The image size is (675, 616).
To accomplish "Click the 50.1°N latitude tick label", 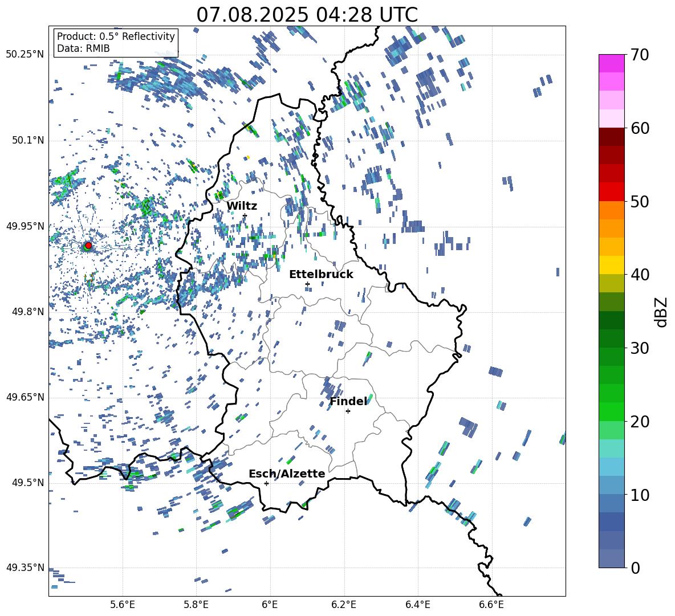I will tap(27, 140).
